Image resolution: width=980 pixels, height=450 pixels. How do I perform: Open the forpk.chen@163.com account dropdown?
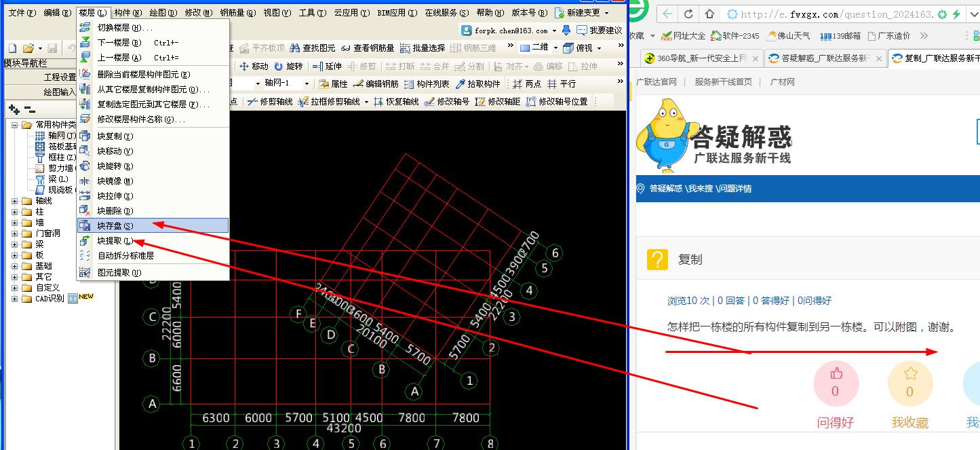pos(554,31)
